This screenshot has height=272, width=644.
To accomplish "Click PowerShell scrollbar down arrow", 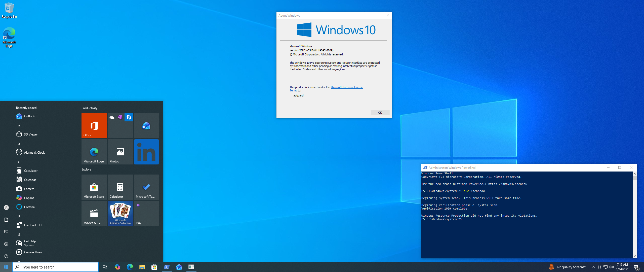I will [x=635, y=256].
